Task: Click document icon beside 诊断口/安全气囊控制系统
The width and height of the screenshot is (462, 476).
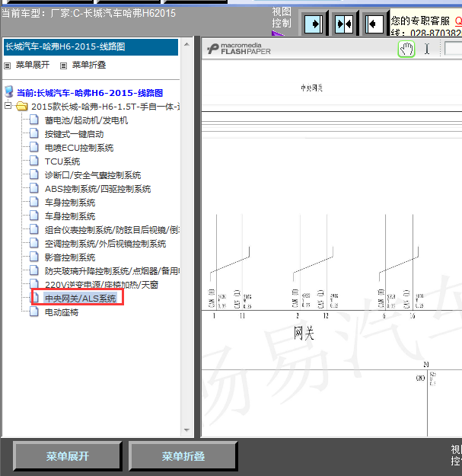Action: point(34,174)
